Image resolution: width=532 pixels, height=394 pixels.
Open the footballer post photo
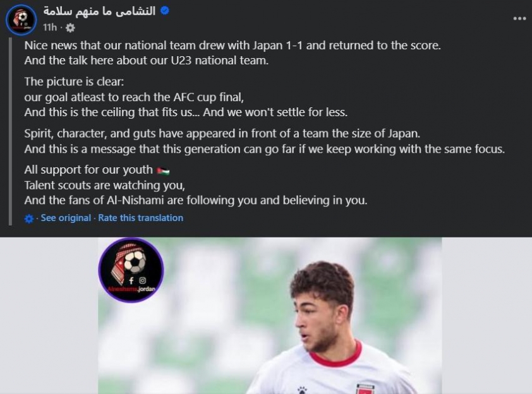tap(270, 316)
